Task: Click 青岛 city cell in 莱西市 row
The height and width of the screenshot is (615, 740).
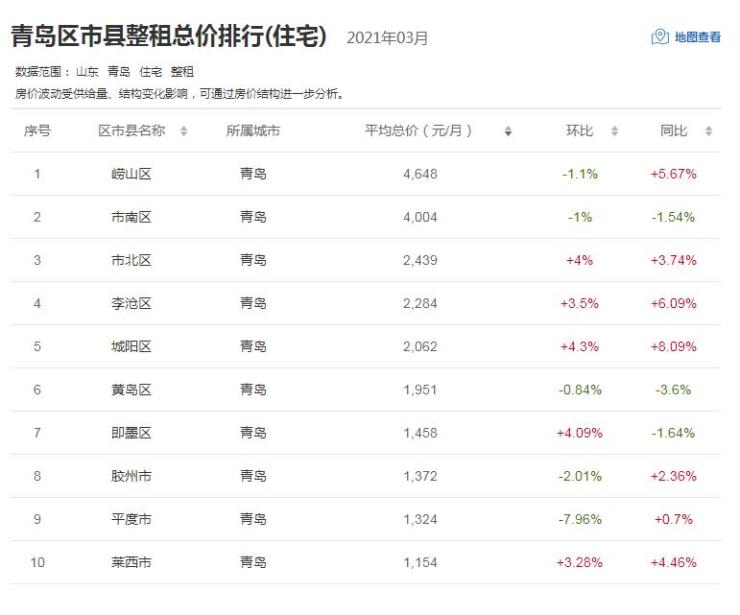Action: [x=253, y=563]
